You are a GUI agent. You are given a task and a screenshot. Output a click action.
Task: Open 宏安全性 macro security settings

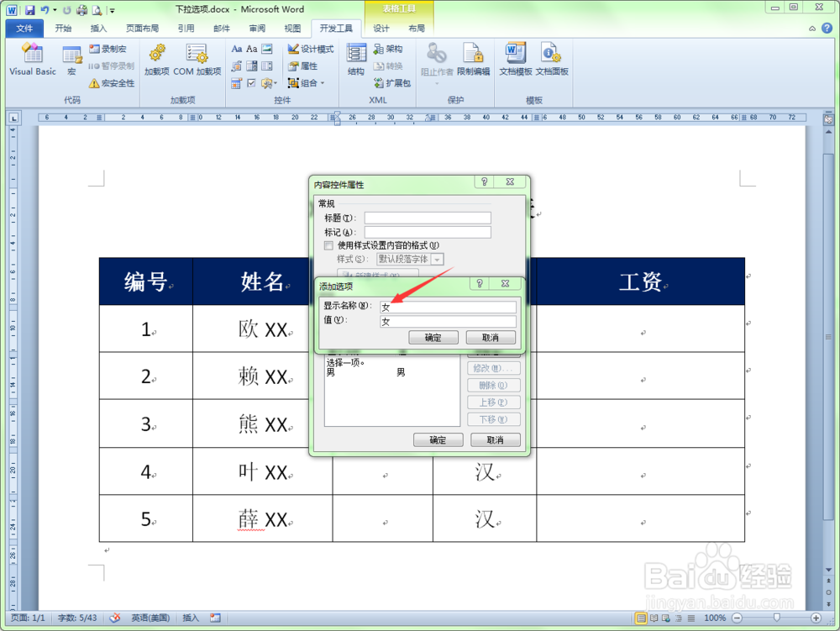point(112,83)
